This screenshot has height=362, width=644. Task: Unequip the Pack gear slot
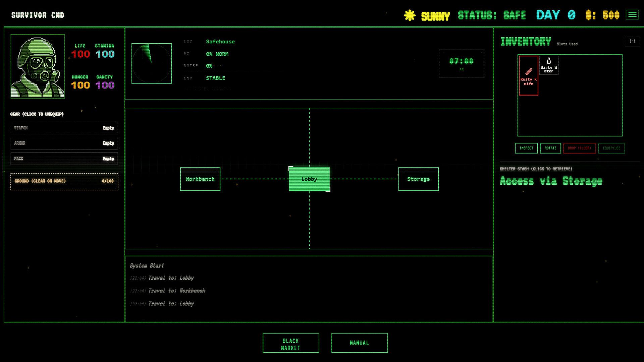click(x=64, y=159)
